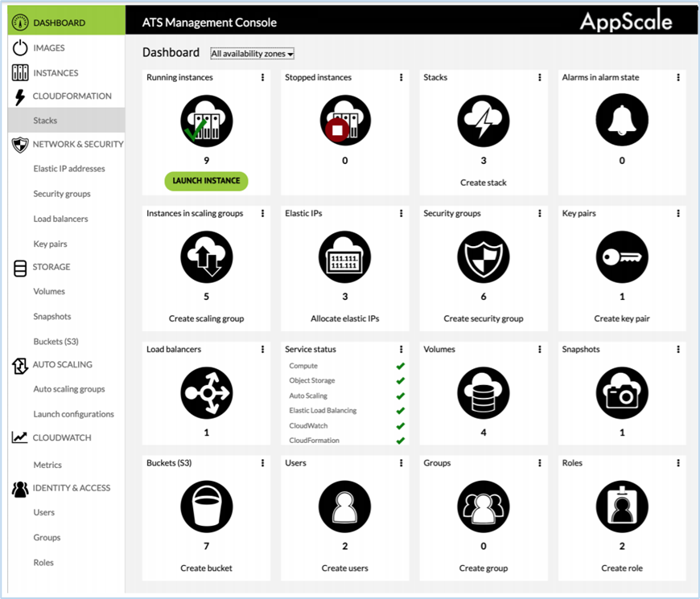The image size is (700, 599).
Task: Click the Create bucket link
Action: tap(206, 568)
